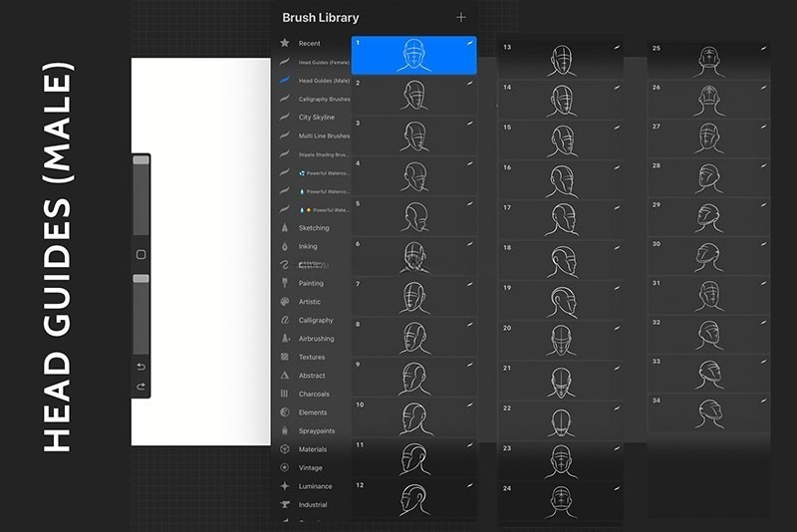Viewport: 797px width, 532px height.
Task: Open the Calligraphy Brushes set
Action: tap(324, 100)
